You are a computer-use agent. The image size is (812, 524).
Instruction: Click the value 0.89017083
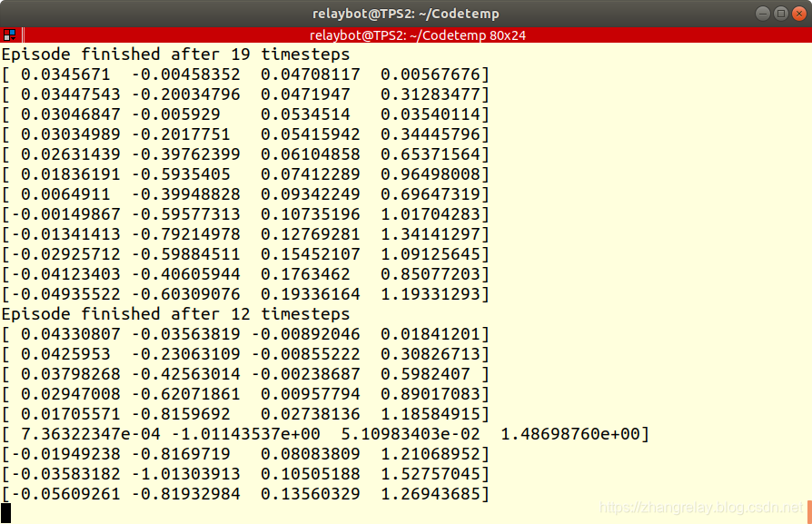click(x=431, y=394)
